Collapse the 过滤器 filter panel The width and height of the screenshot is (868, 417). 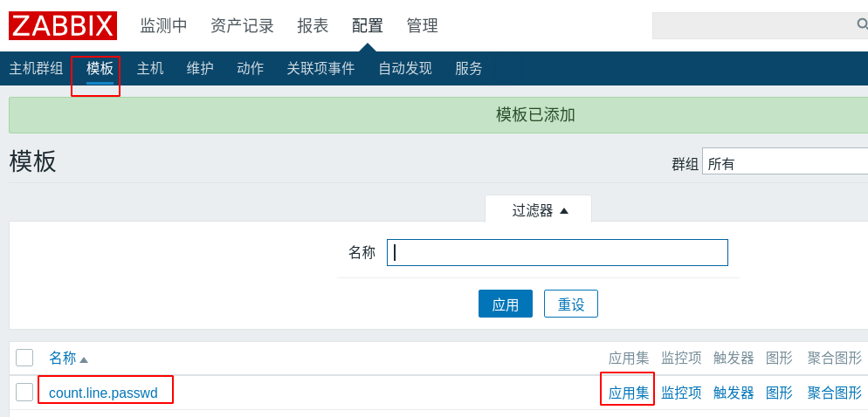tap(539, 210)
